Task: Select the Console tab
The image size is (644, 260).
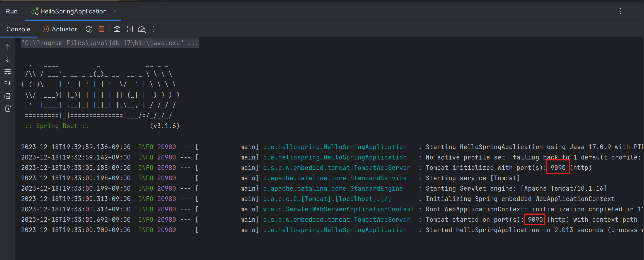Action: pyautogui.click(x=18, y=29)
